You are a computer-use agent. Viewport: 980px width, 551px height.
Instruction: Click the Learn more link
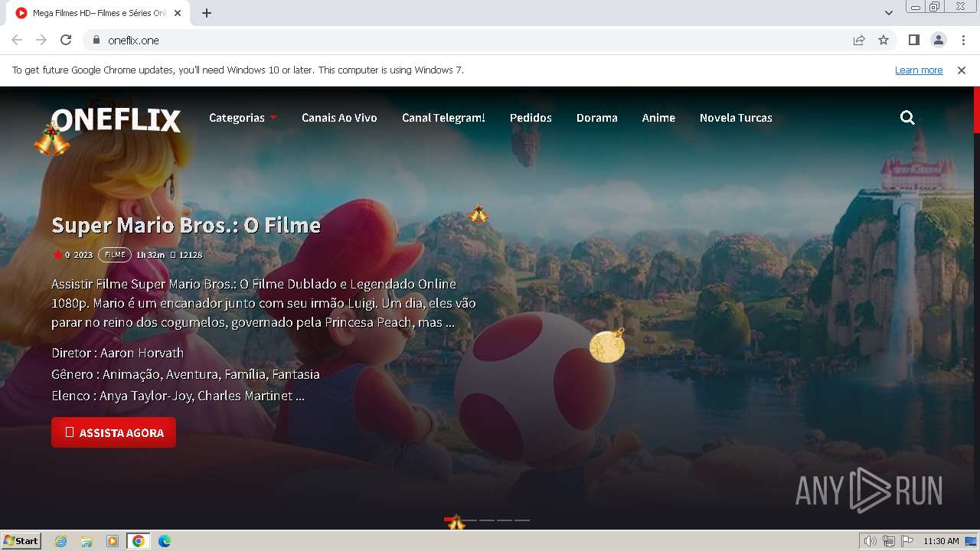[919, 70]
